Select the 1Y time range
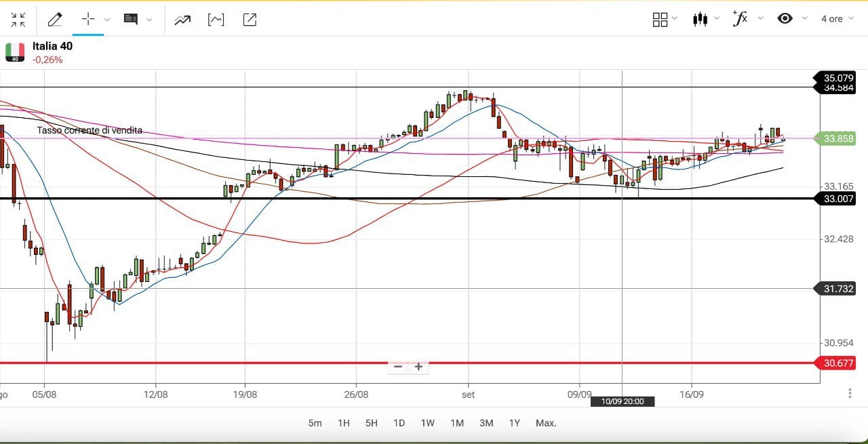This screenshot has width=868, height=444. 515,423
